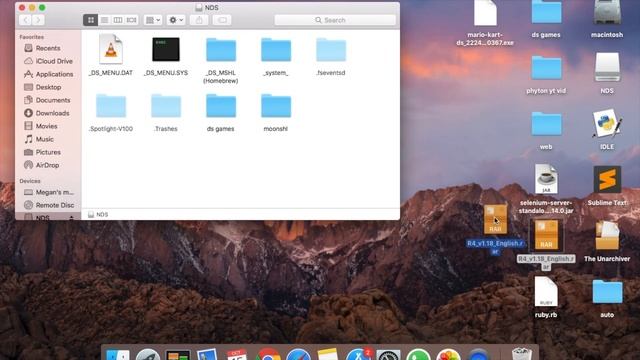Select the auto folder on desktop
640x360 pixels.
tap(607, 298)
